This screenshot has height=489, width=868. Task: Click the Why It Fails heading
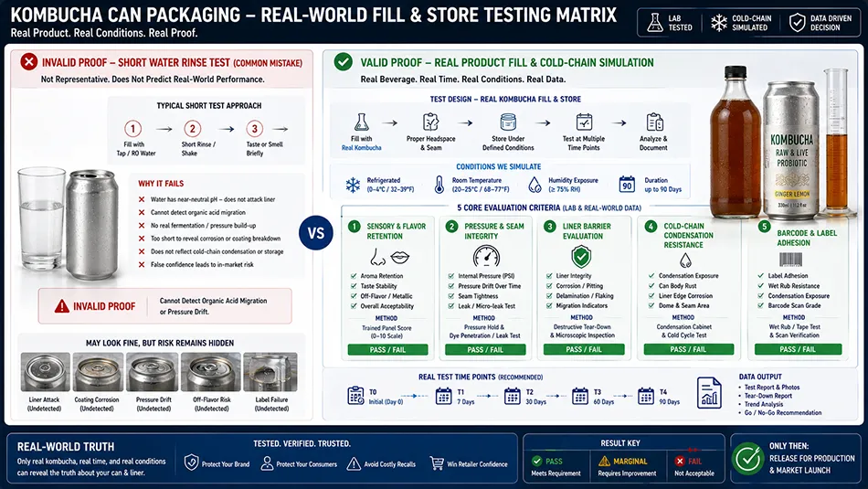click(161, 184)
